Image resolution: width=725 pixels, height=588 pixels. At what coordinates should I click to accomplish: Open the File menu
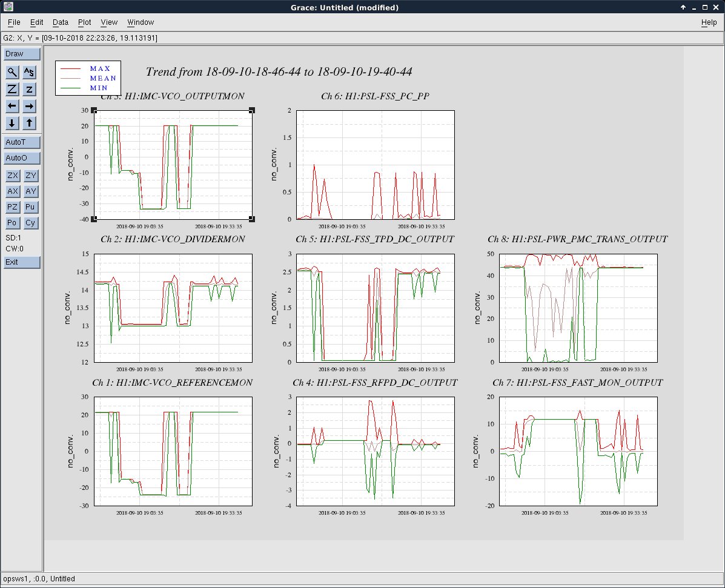click(14, 22)
